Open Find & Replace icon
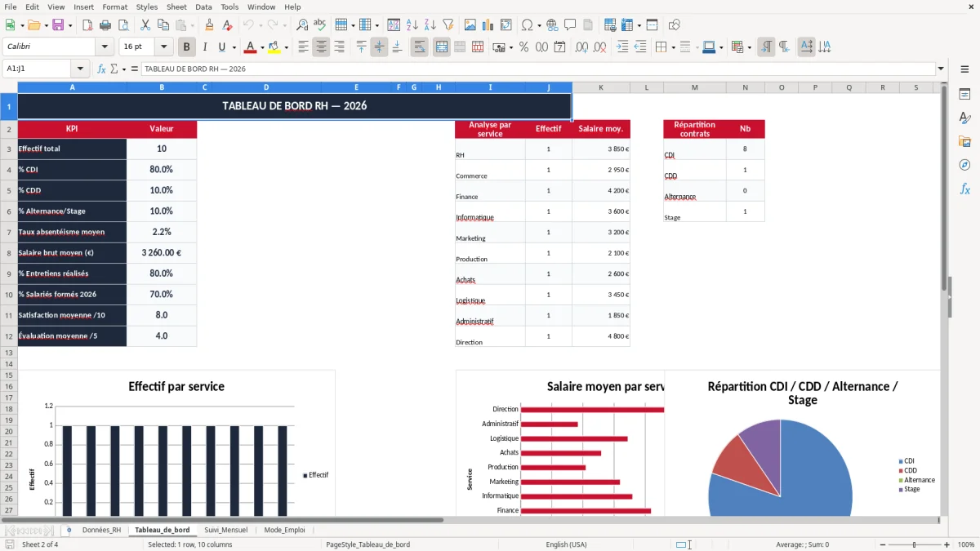This screenshot has width=980, height=551. [302, 25]
